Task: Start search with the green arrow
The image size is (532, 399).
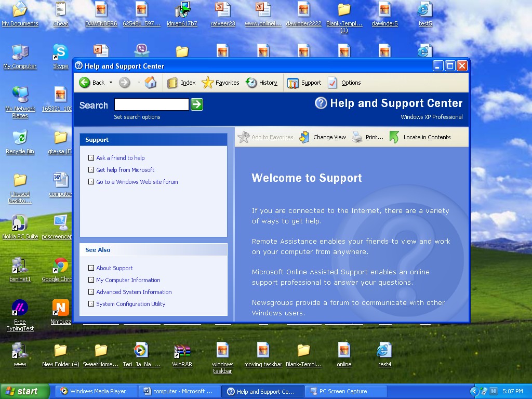Action: point(196,104)
